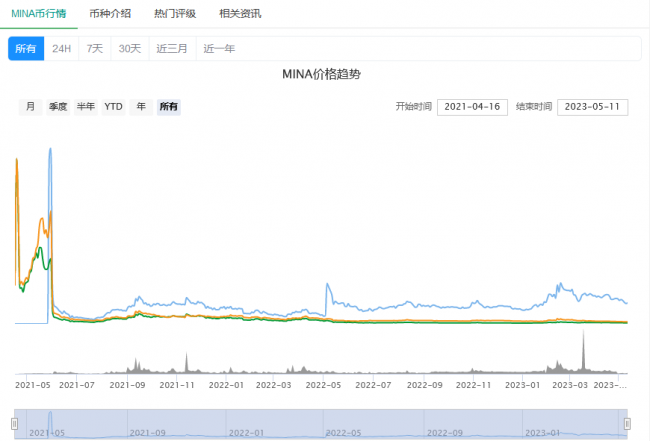Click the right handle of the navigator slider
Image resolution: width=650 pixels, height=441 pixels.
(628, 423)
